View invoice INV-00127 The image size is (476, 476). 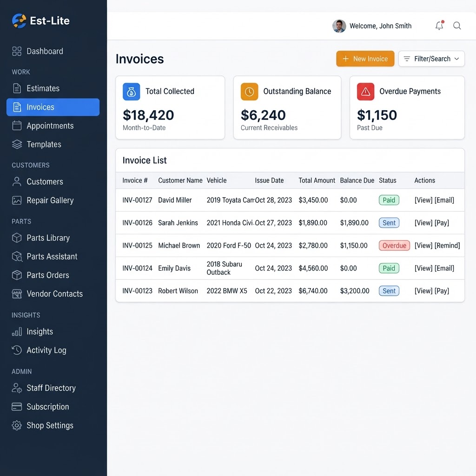click(x=423, y=200)
